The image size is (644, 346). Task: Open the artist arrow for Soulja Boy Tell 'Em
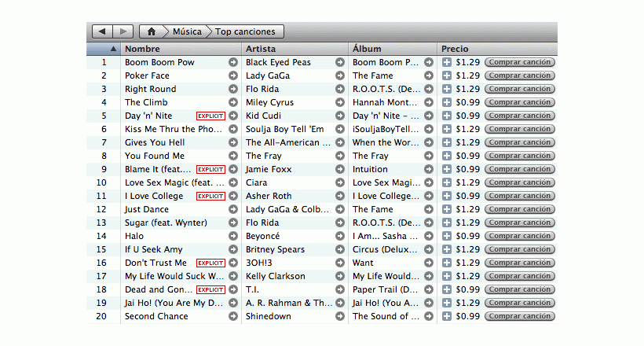[340, 129]
